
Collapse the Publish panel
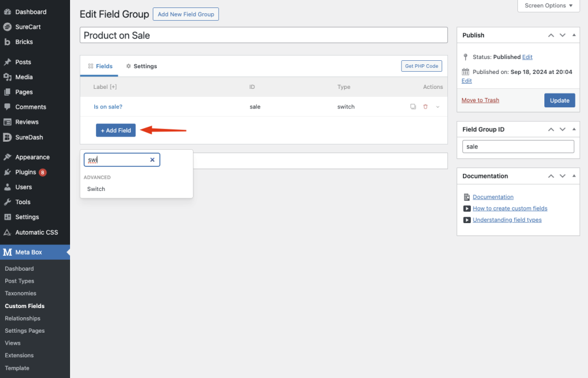[575, 36]
